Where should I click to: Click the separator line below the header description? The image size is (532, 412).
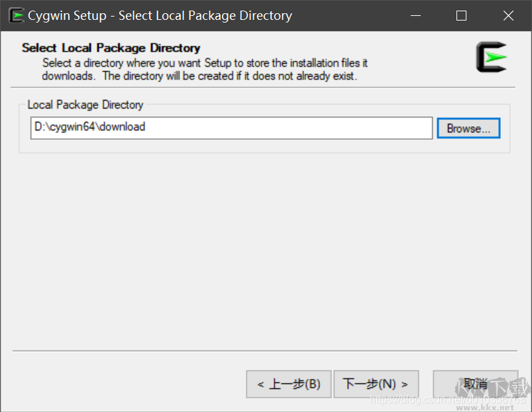[x=265, y=87]
